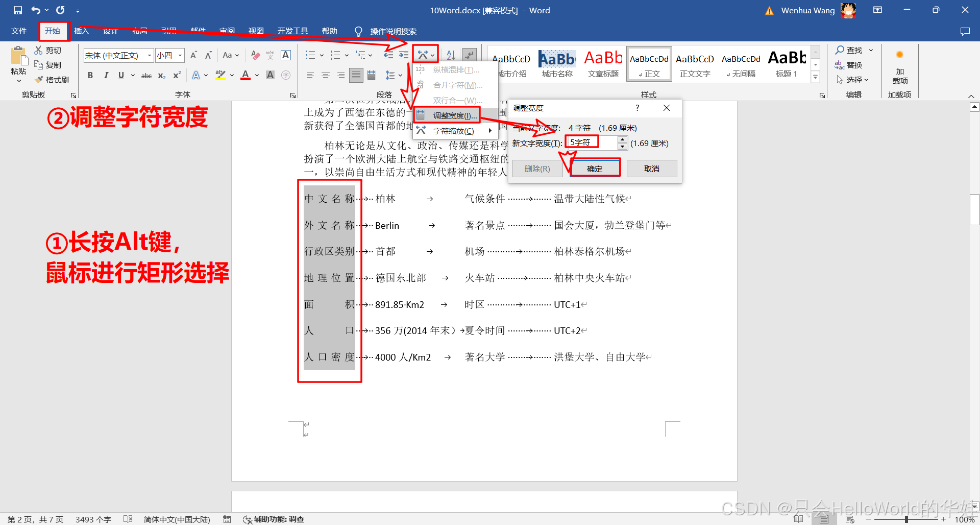Increase font size with grow-font icon
Viewport: 980px width, 525px height.
(193, 55)
